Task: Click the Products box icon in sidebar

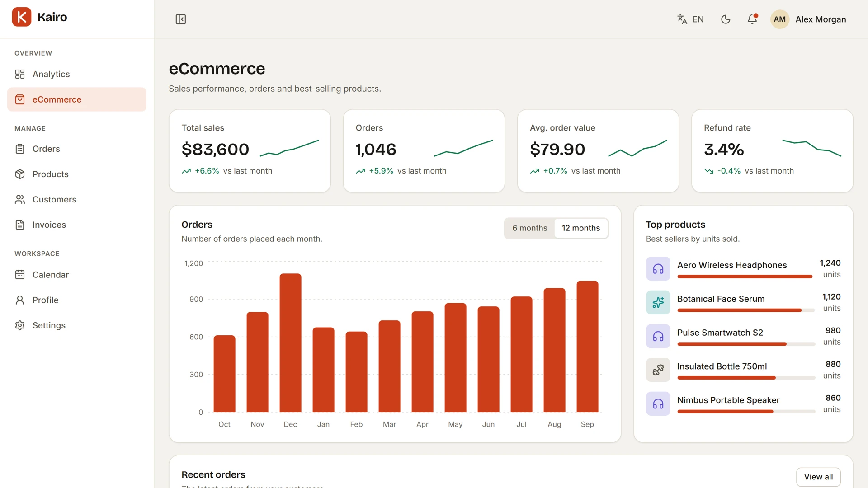Action: pos(20,174)
